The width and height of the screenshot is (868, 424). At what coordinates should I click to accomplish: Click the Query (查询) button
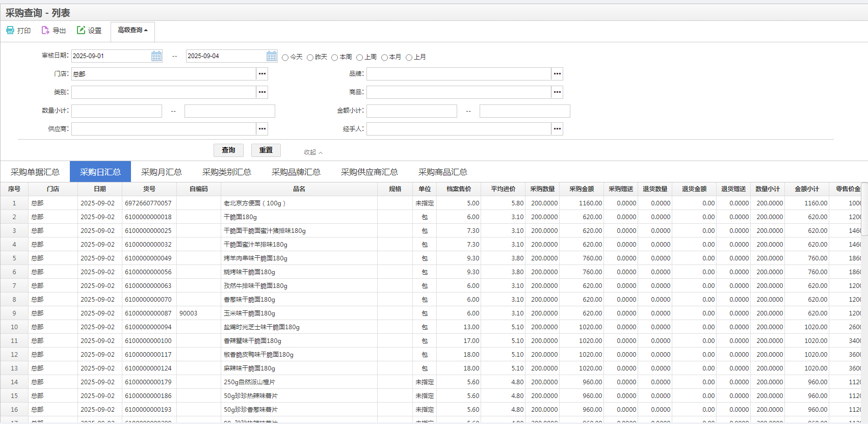click(x=228, y=150)
